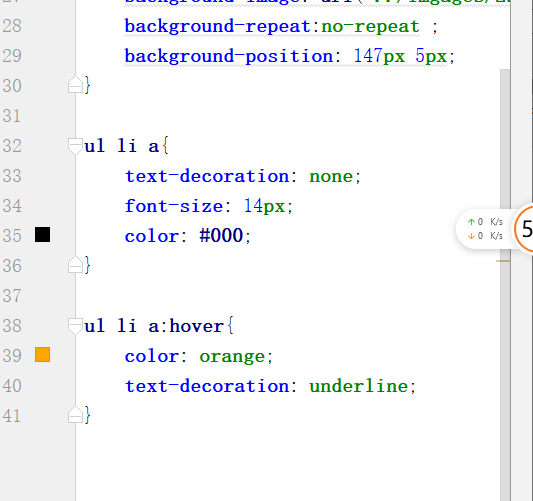The image size is (533, 501).
Task: Click the fold end marker on line 36
Action: 75,265
